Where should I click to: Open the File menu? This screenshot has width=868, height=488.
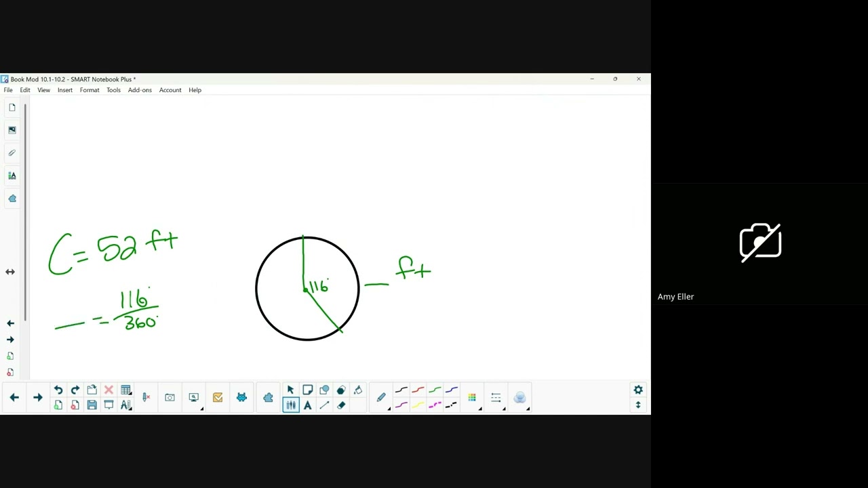[8, 90]
